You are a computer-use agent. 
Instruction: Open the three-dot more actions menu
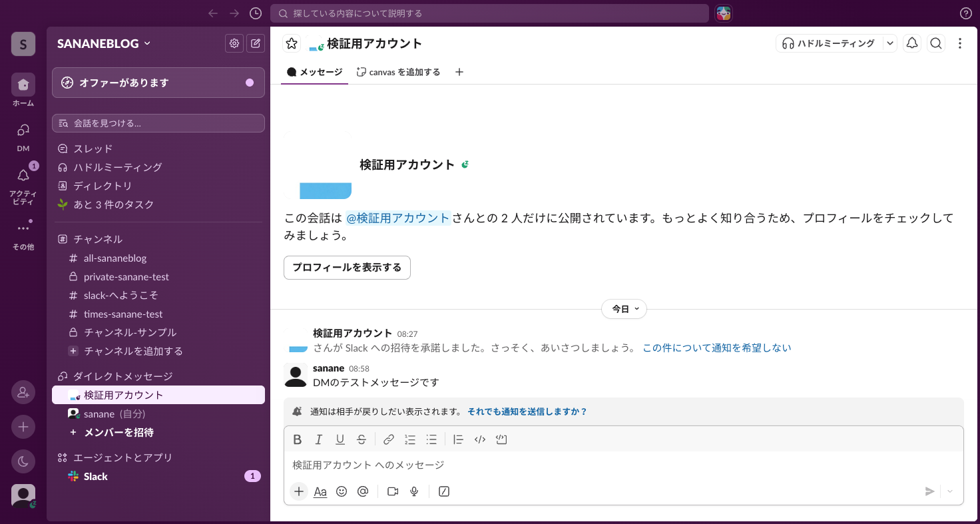pos(960,43)
